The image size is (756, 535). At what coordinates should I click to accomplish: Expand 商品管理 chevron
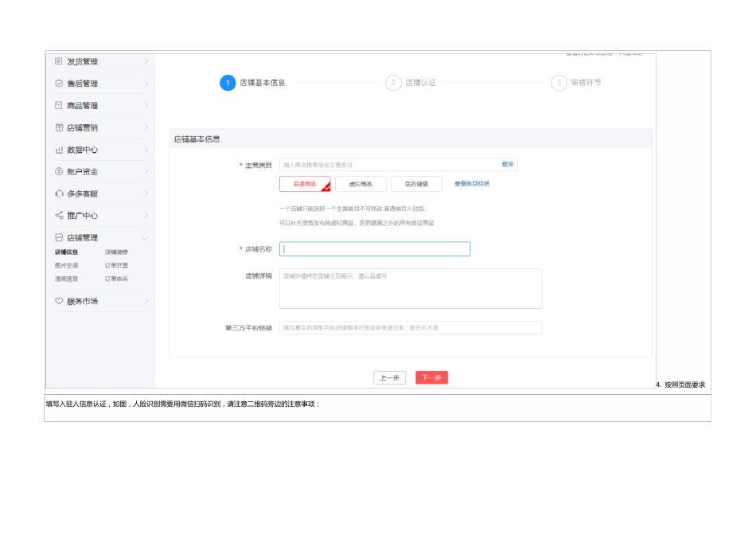coord(146,105)
